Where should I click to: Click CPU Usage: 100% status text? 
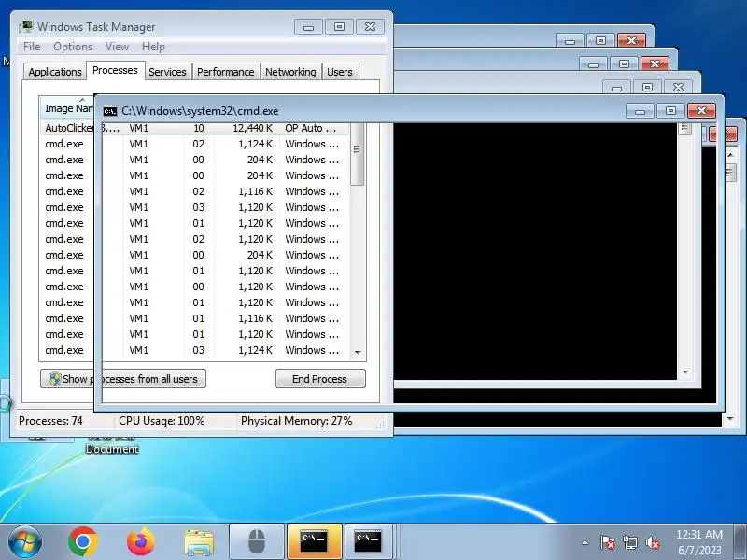[x=162, y=421]
